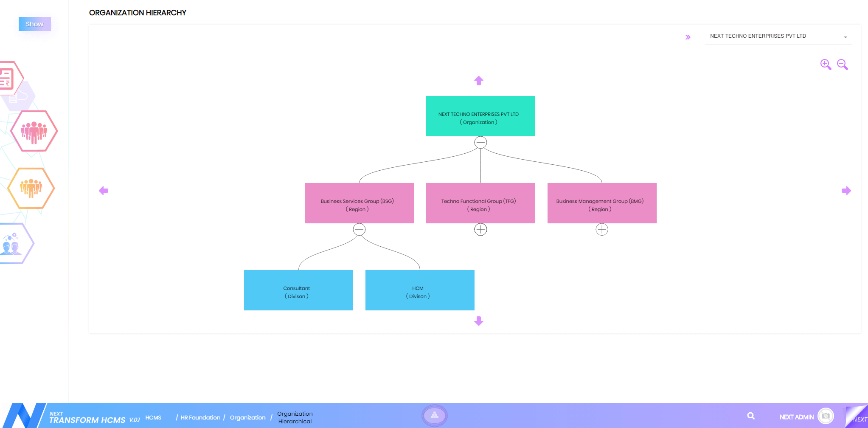Click the zoom in magnifier icon
This screenshot has width=868, height=428.
coord(825,64)
